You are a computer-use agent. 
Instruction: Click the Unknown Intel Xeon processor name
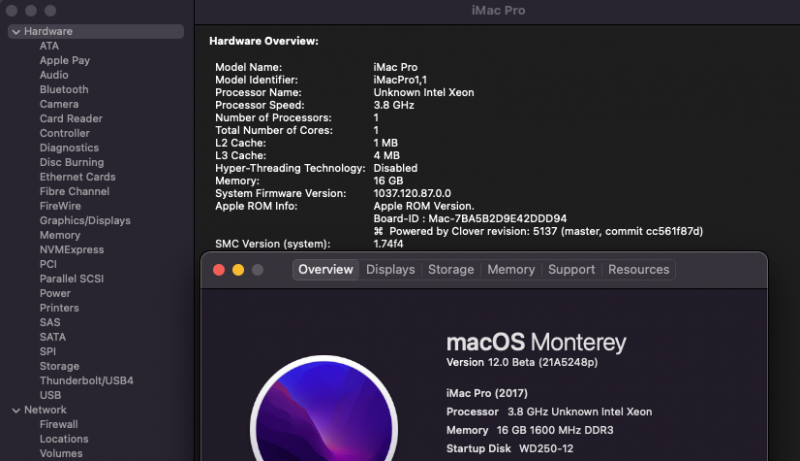click(424, 92)
